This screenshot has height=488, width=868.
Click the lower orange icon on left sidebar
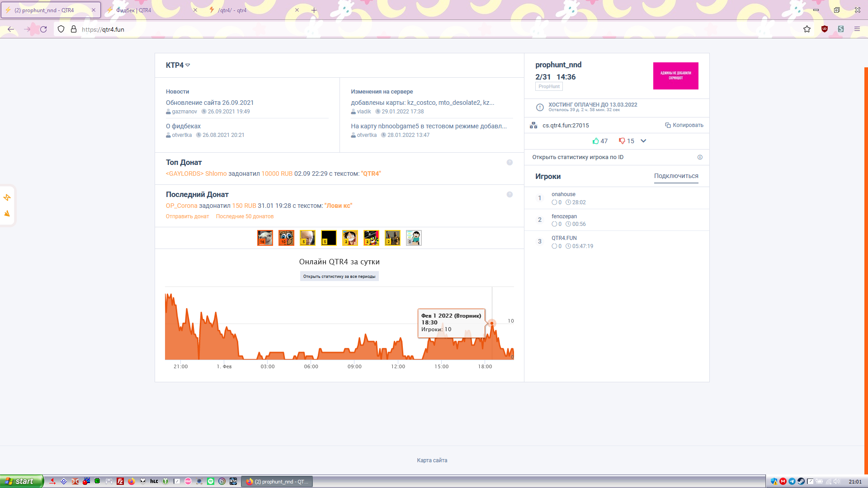(x=7, y=214)
